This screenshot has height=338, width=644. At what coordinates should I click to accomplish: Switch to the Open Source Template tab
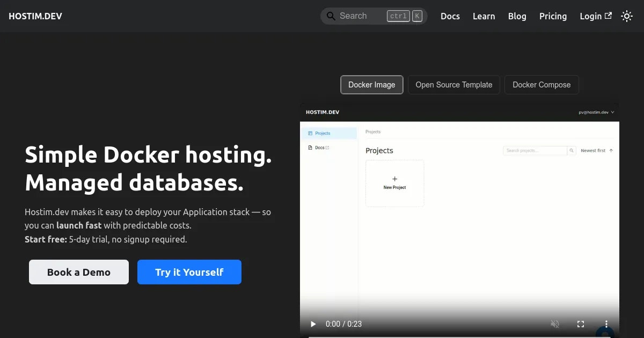coord(453,85)
